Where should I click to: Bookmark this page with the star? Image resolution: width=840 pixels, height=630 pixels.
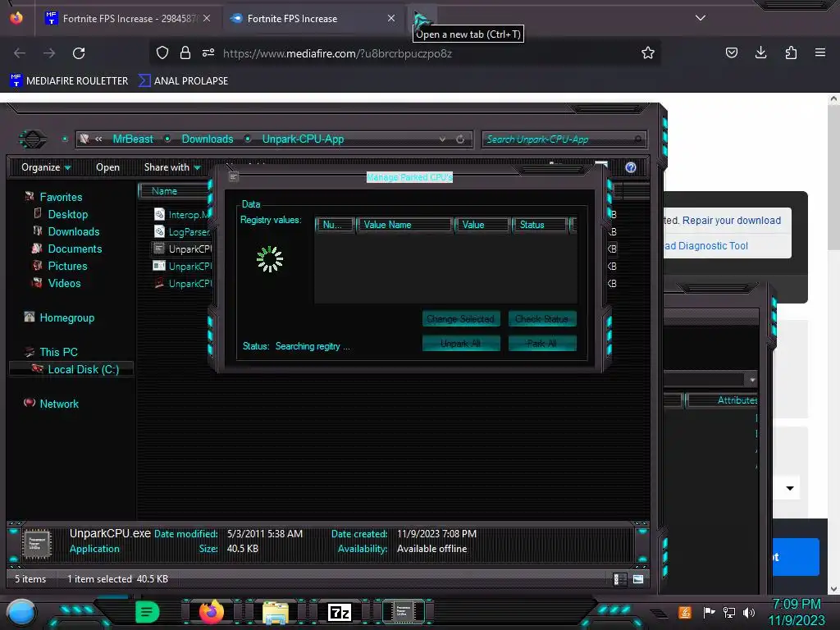coord(648,52)
